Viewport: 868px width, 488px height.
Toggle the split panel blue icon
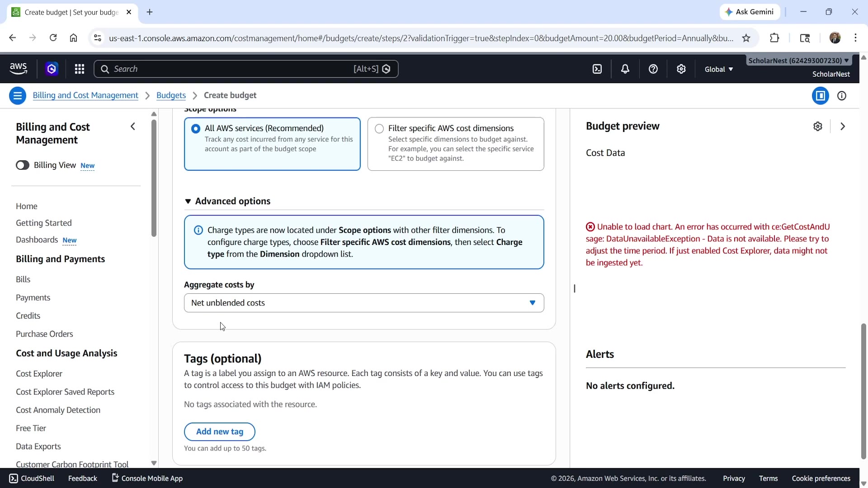pyautogui.click(x=821, y=95)
